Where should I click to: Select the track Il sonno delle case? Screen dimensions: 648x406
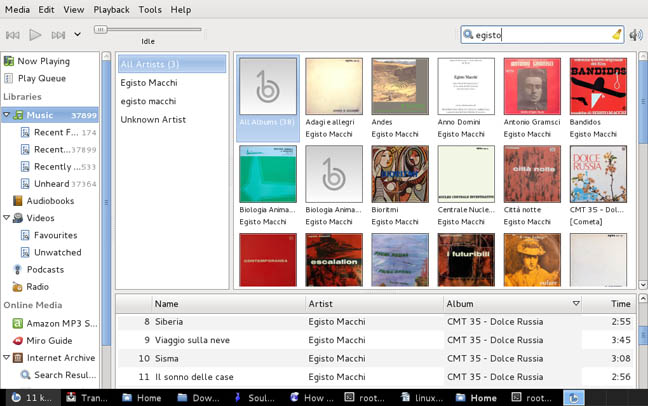[375, 377]
